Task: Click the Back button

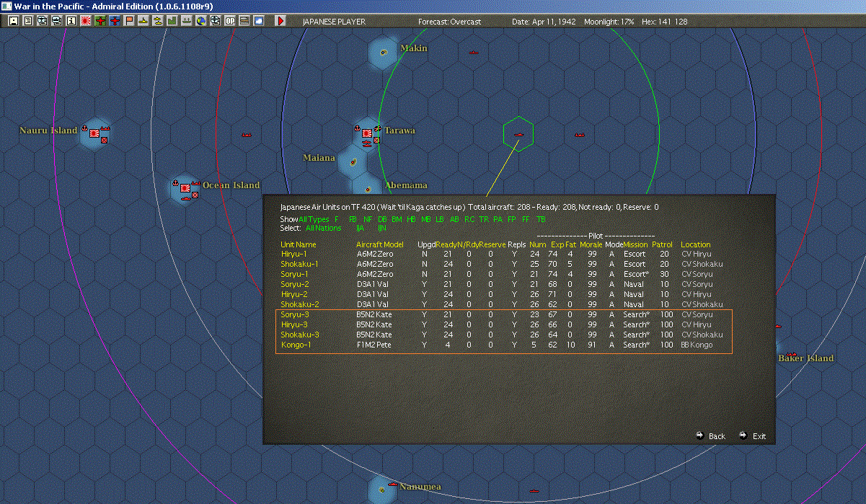Action: click(x=711, y=436)
